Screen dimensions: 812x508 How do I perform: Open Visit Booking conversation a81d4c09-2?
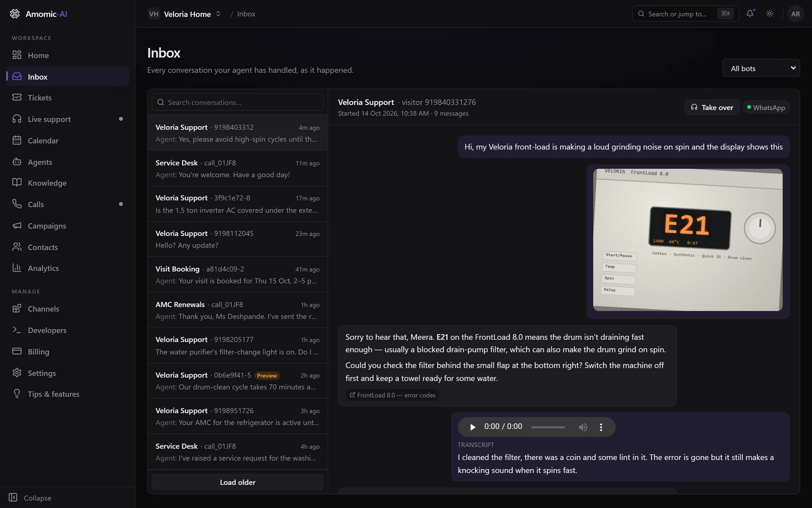(x=237, y=275)
